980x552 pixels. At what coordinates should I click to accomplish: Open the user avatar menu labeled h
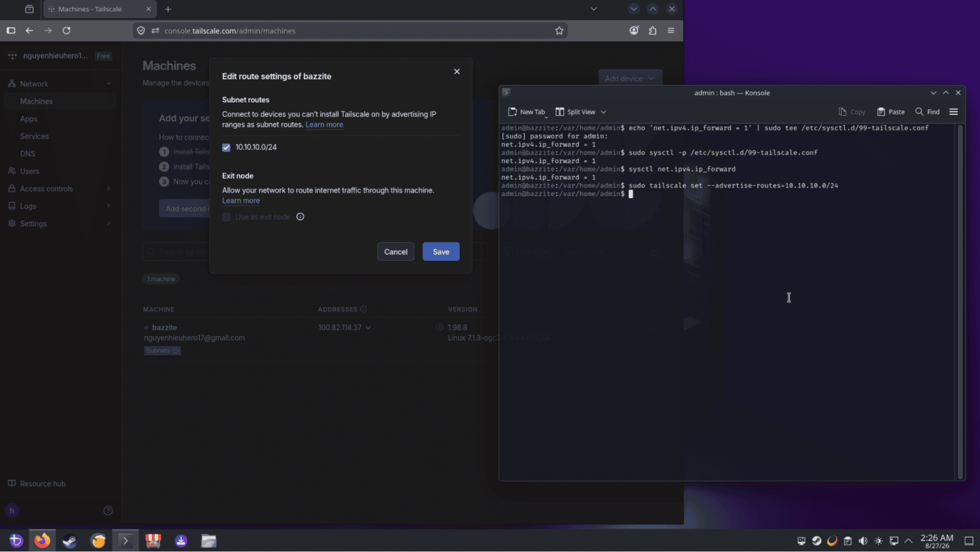click(12, 511)
